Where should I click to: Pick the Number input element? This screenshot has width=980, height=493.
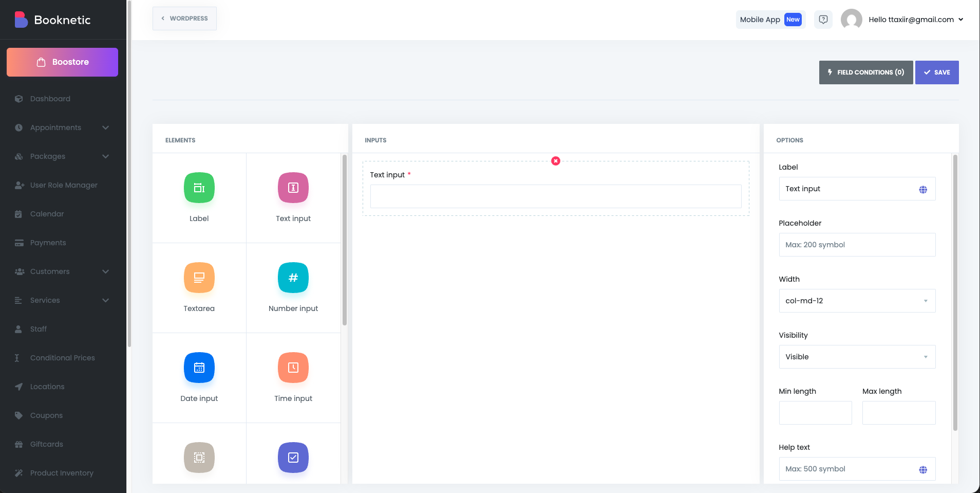click(293, 278)
